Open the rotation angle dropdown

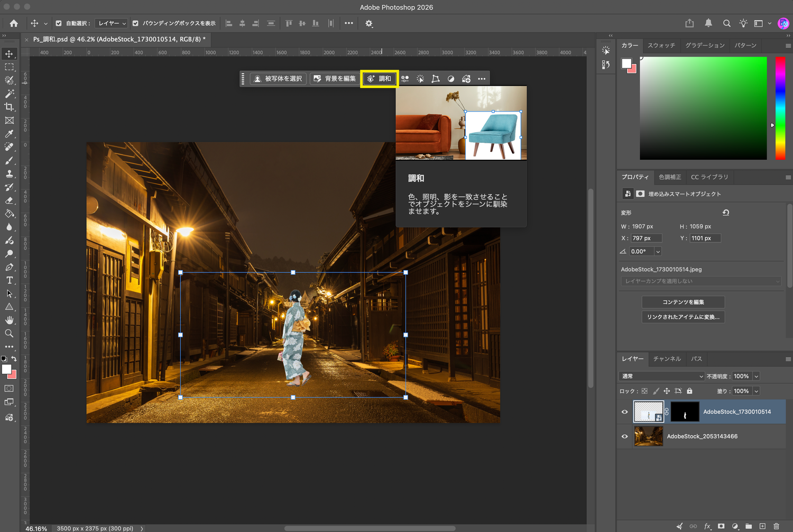[x=658, y=252]
